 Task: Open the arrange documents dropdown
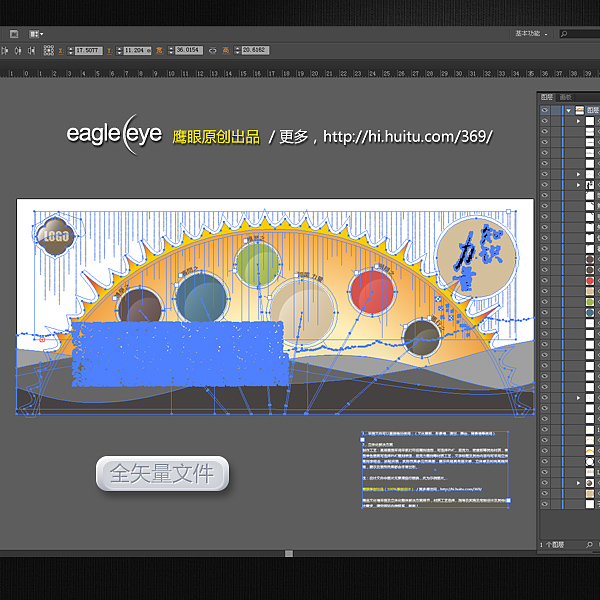36,34
